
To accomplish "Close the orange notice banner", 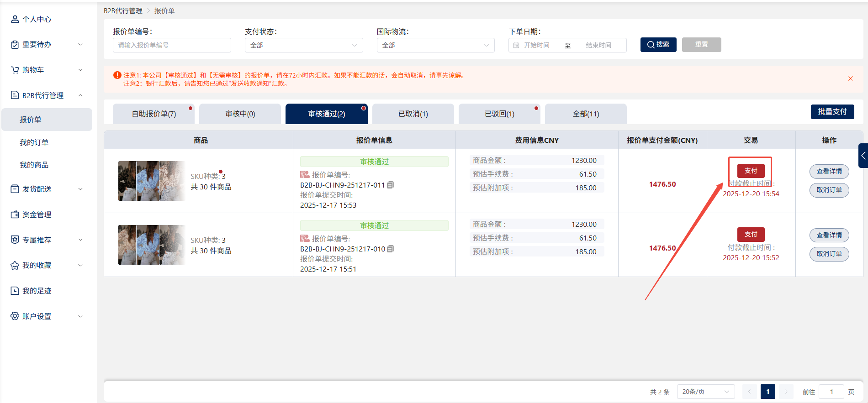I will coord(851,79).
